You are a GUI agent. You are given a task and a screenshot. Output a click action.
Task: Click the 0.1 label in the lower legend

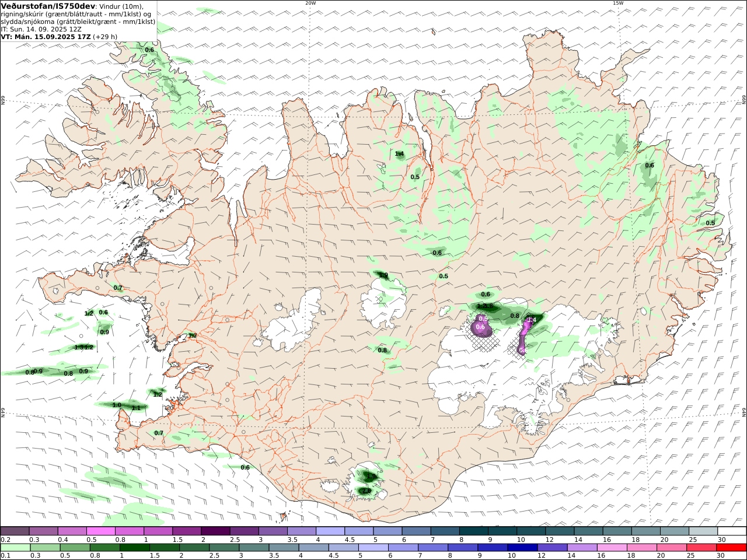point(5,555)
